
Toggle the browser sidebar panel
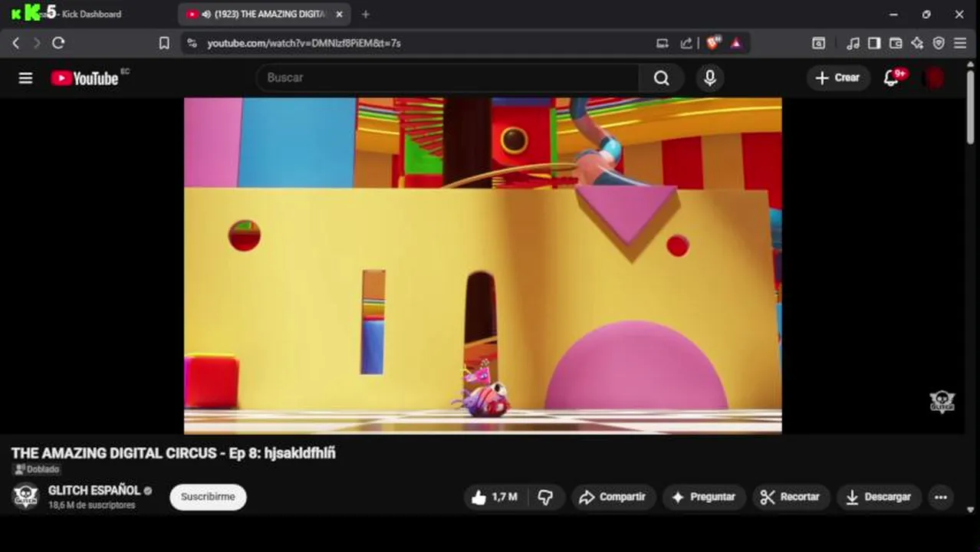[x=874, y=43]
